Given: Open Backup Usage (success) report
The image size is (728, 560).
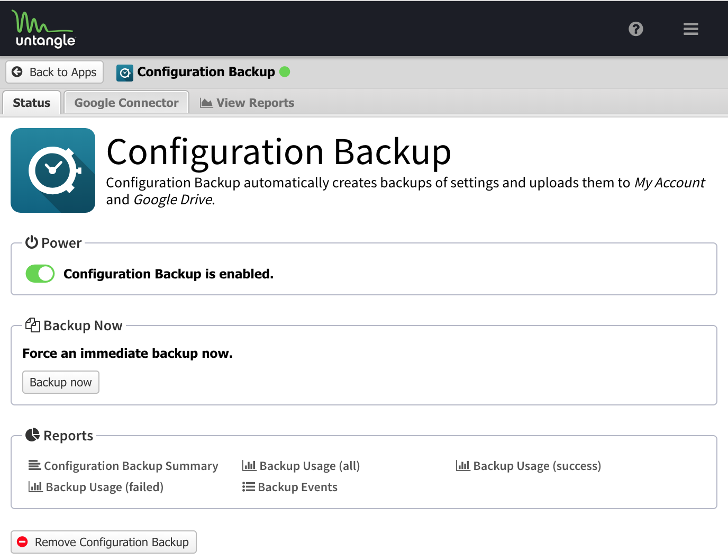Looking at the screenshot, I should (529, 466).
